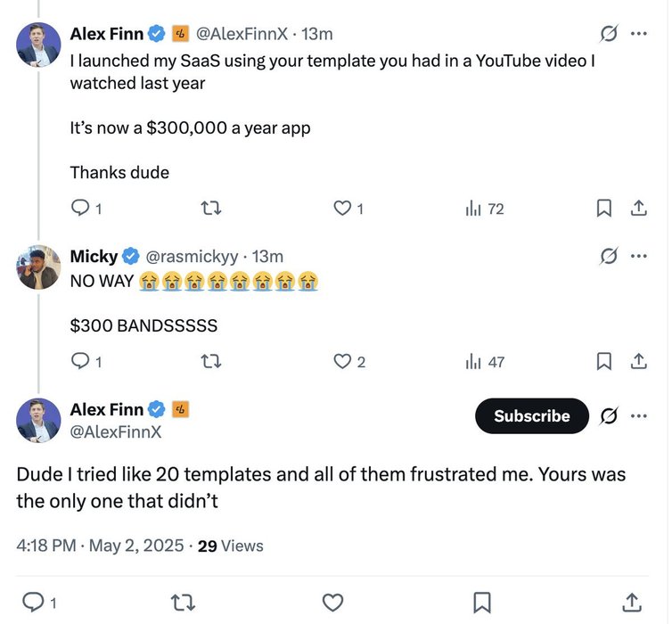Screen dimensions: 672x624
Task: Open Micky's profile picture
Action: coord(38,267)
